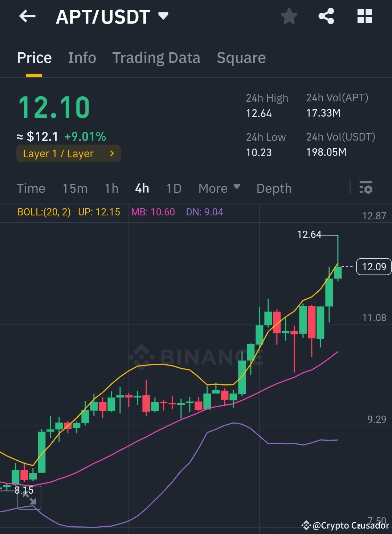Open the markets grid icon top right
The width and height of the screenshot is (392, 534).
(364, 16)
